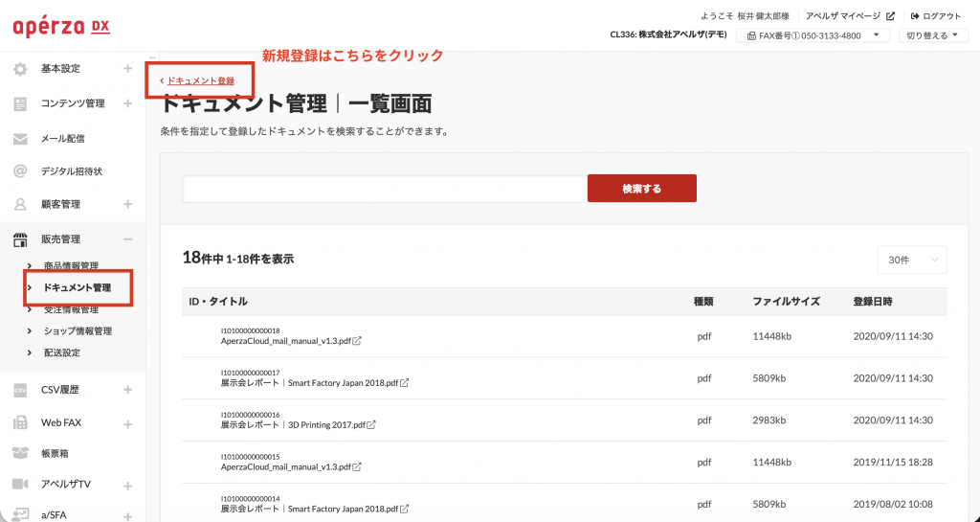The height and width of the screenshot is (522, 980).
Task: Open the 30件 page size dropdown
Action: [911, 260]
